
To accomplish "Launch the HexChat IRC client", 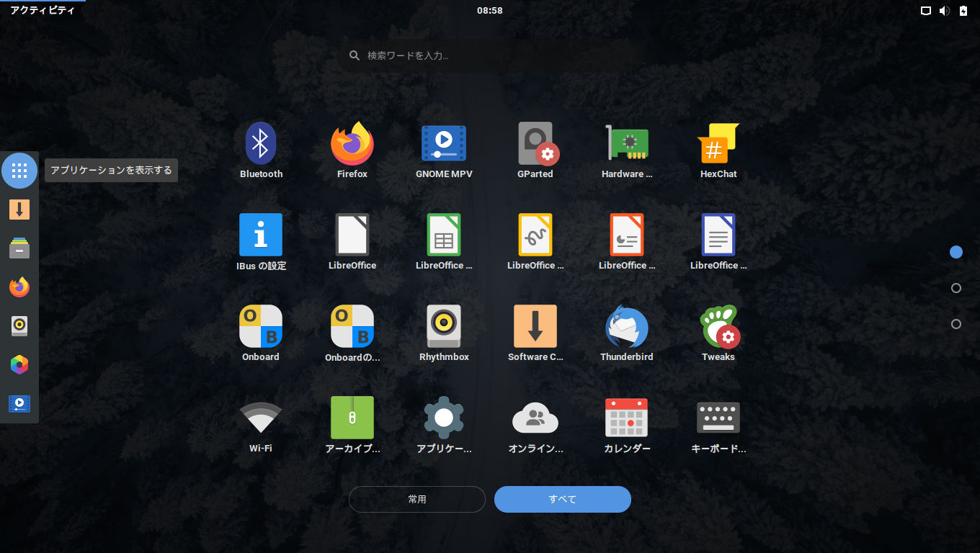I will (718, 150).
